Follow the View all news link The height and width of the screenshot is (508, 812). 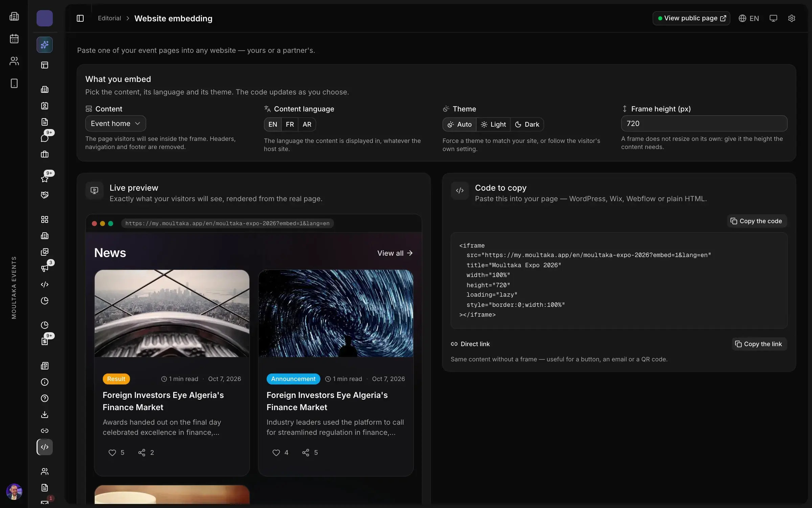click(x=395, y=253)
